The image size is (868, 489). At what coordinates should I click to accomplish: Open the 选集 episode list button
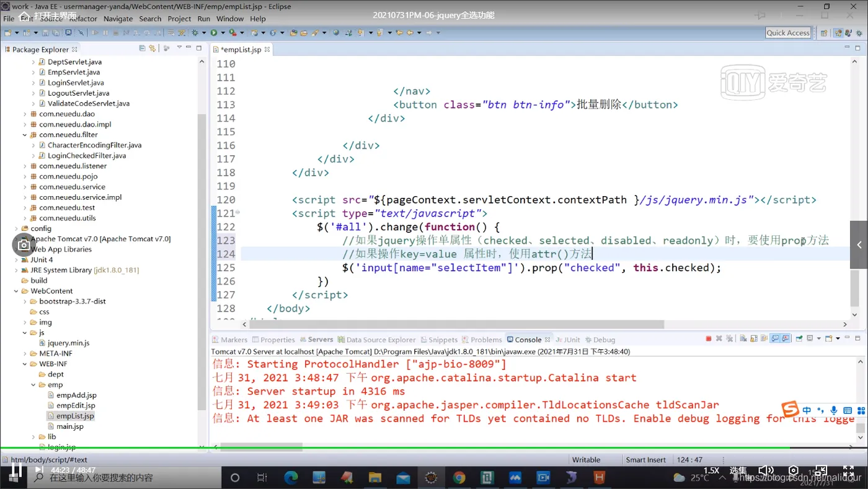[x=738, y=470]
